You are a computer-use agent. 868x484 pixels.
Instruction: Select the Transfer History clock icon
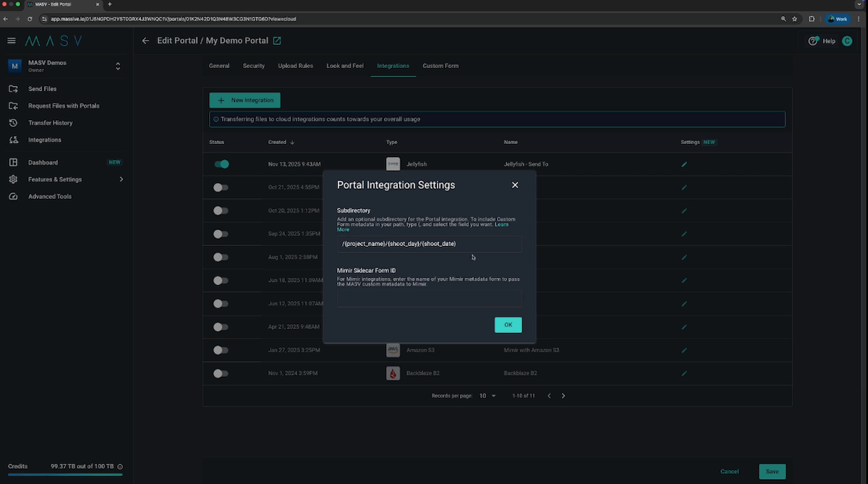point(12,122)
